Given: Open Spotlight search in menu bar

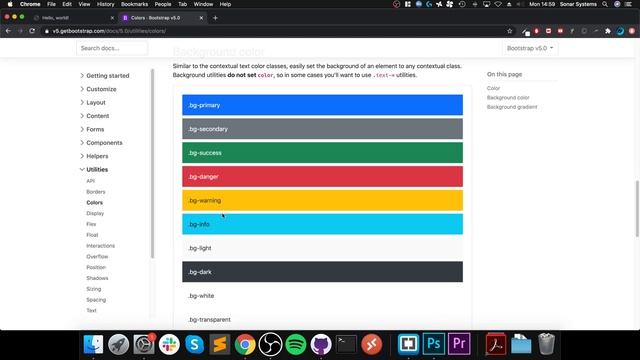Looking at the screenshot, I should 605,4.
